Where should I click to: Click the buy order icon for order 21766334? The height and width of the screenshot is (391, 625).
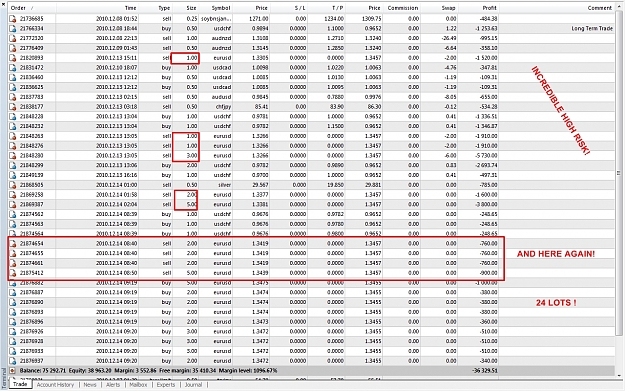13,29
